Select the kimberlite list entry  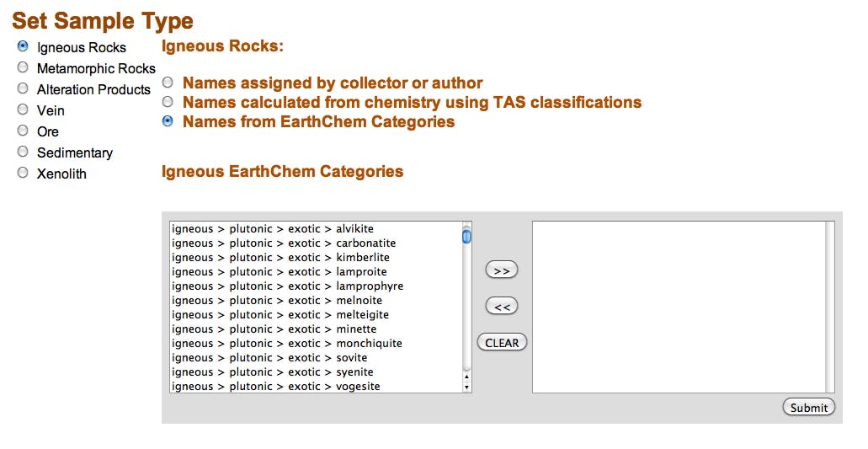click(316, 258)
